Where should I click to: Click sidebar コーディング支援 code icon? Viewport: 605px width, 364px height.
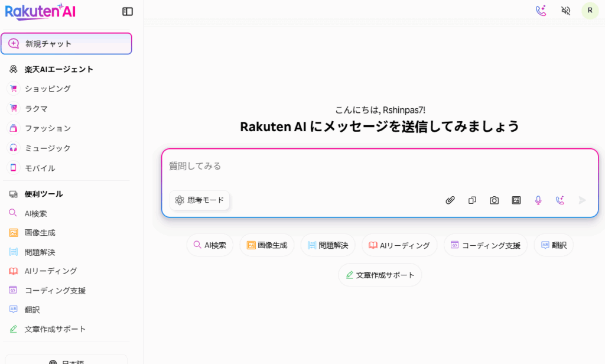(13, 290)
